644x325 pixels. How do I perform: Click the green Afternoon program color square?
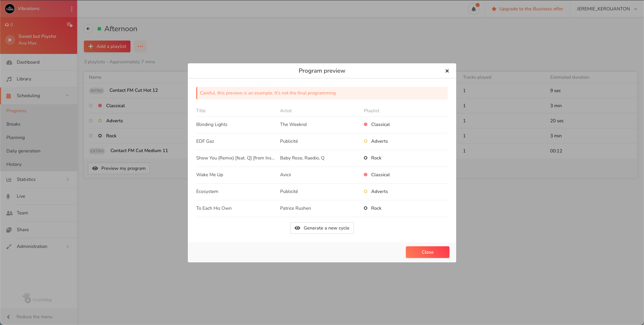[99, 29]
